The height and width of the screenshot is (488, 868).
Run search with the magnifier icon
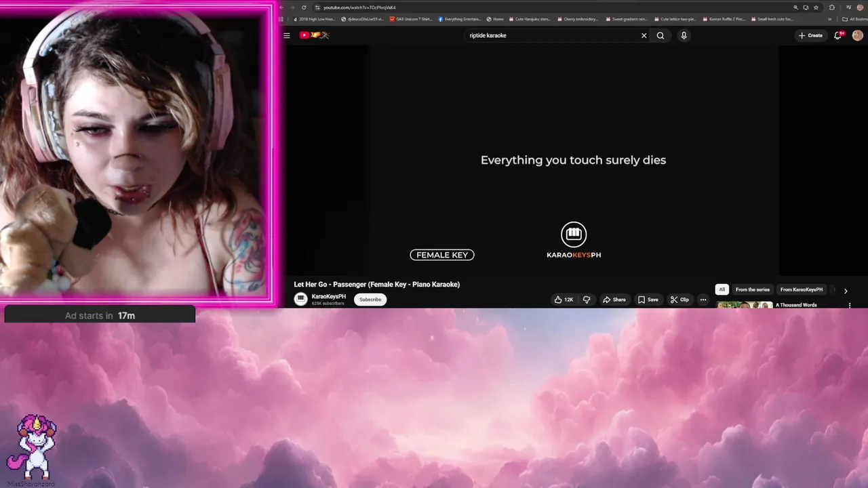(x=660, y=35)
